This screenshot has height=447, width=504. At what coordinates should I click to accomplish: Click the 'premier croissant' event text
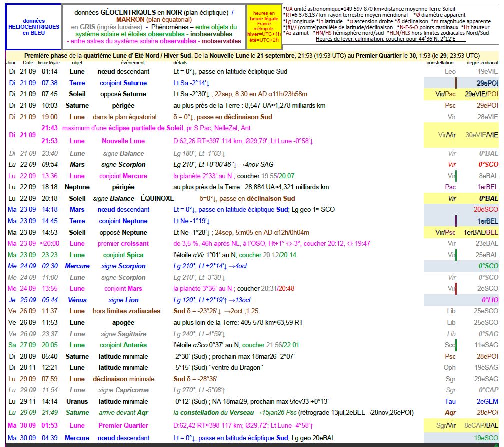click(123, 243)
